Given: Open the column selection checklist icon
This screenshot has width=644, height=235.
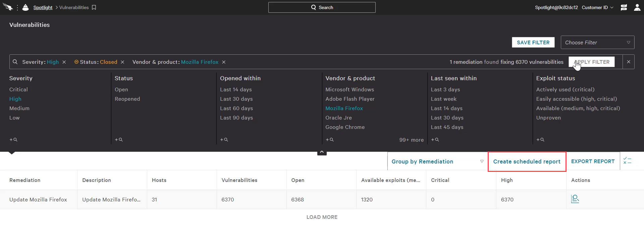Looking at the screenshot, I should pyautogui.click(x=627, y=161).
